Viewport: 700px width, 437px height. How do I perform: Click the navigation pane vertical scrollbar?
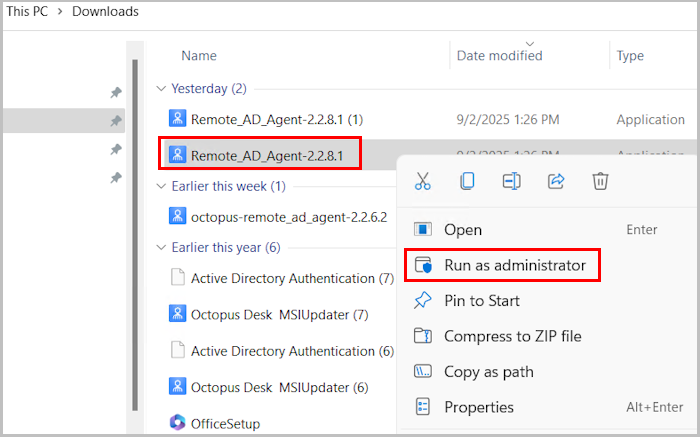135,235
